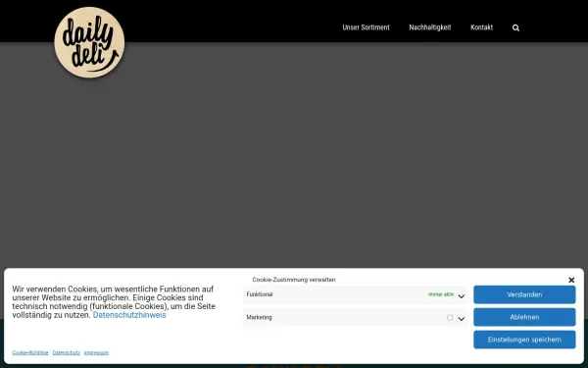
Task: Go to Kontakt page
Action: coord(481,27)
